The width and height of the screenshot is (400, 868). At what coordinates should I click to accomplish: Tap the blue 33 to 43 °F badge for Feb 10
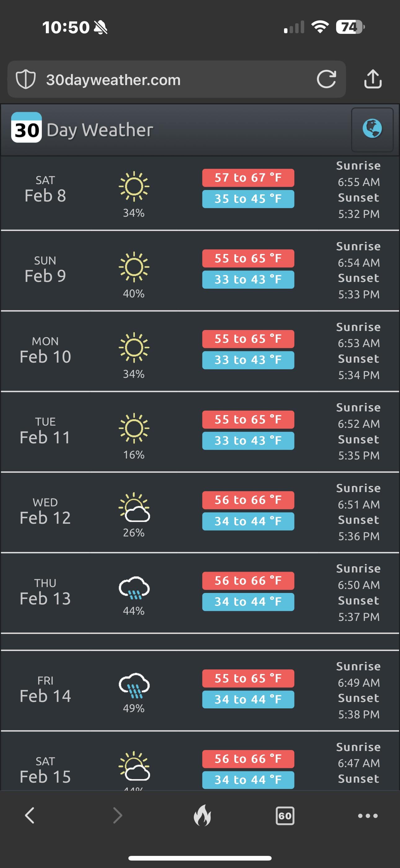248,360
